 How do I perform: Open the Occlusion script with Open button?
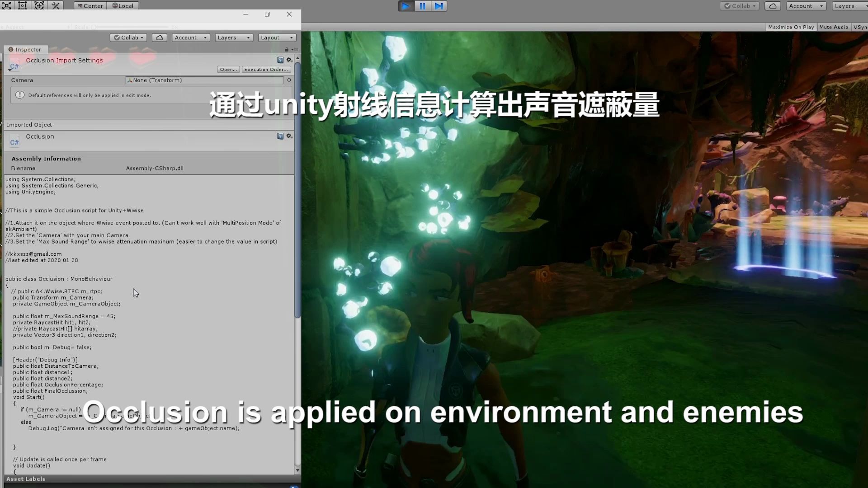click(228, 69)
